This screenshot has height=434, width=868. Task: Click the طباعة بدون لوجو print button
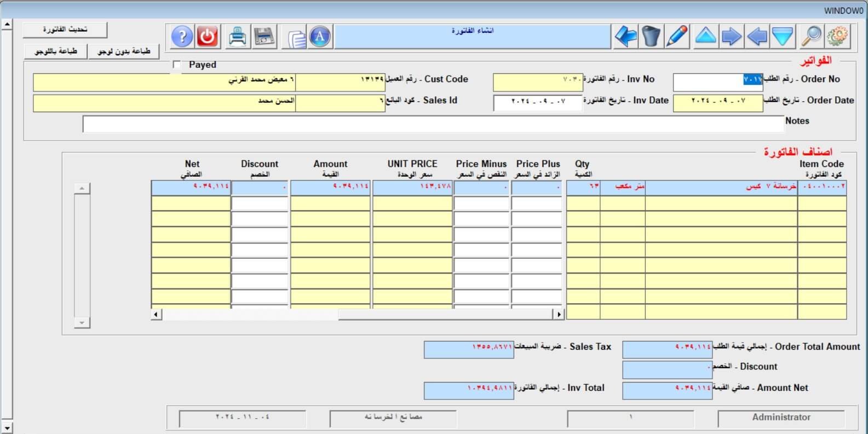tap(124, 51)
